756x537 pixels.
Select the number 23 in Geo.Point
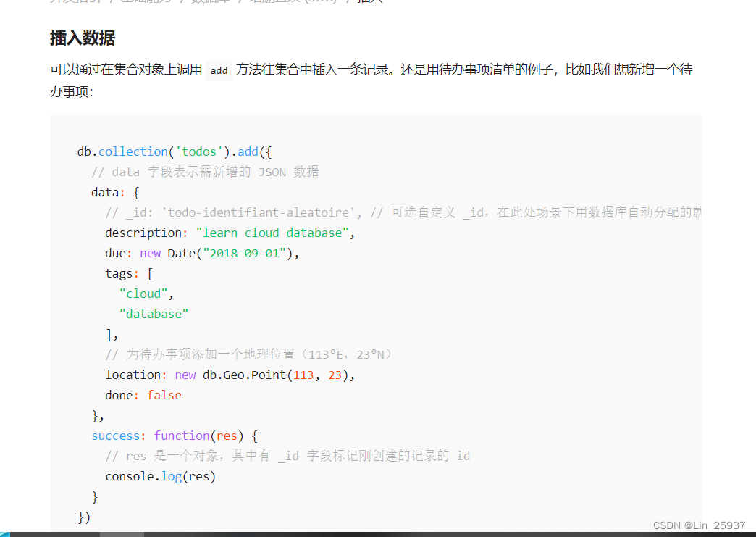point(335,375)
